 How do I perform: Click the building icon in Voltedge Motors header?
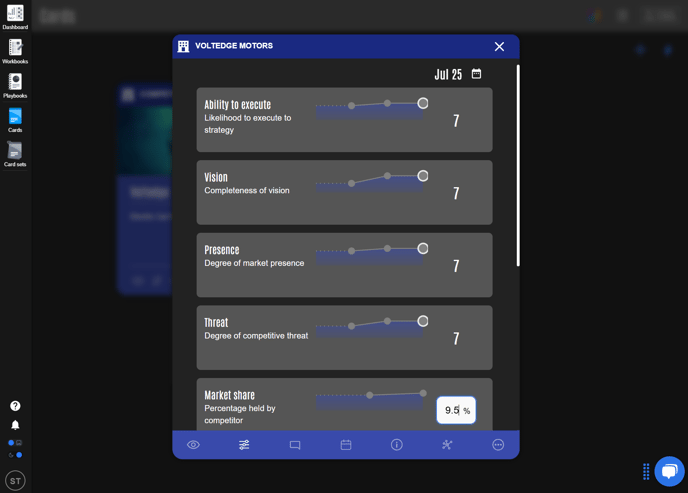(183, 46)
